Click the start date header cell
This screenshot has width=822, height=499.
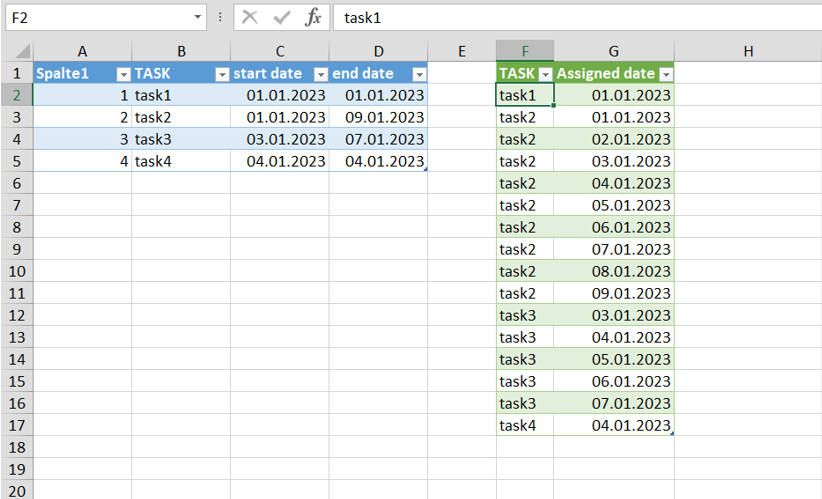coord(280,73)
